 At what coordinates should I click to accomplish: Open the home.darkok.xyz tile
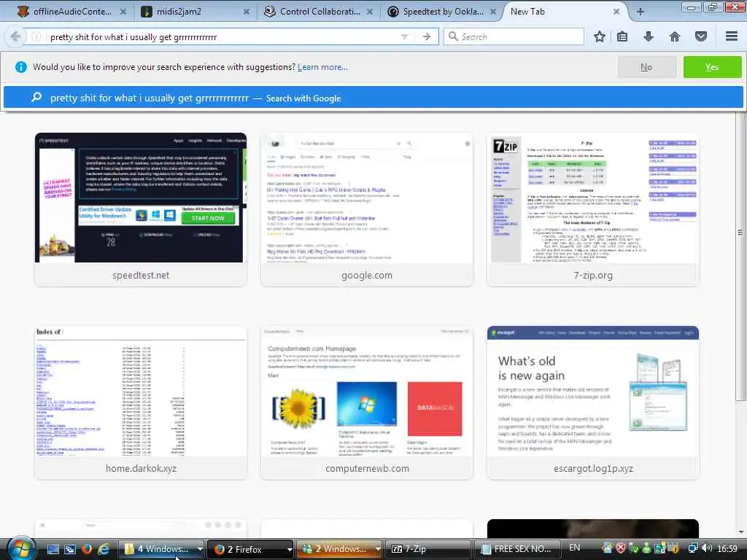click(x=141, y=402)
